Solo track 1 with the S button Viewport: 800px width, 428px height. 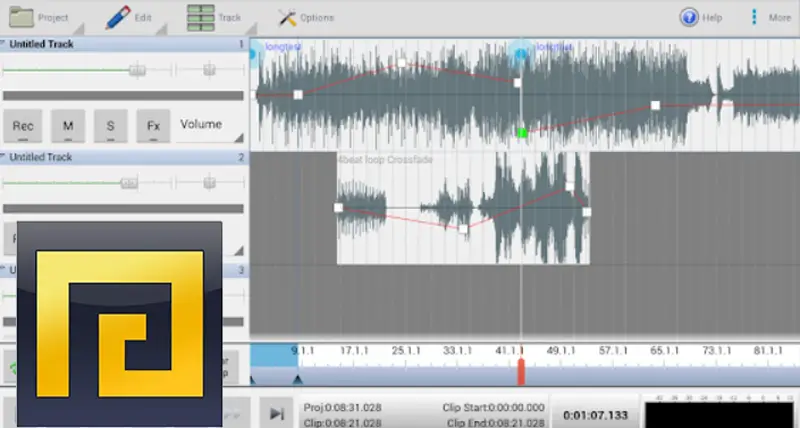click(x=111, y=126)
